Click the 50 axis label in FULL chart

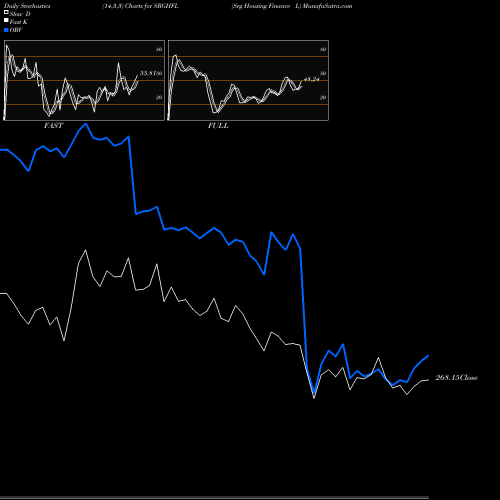[x=323, y=73]
